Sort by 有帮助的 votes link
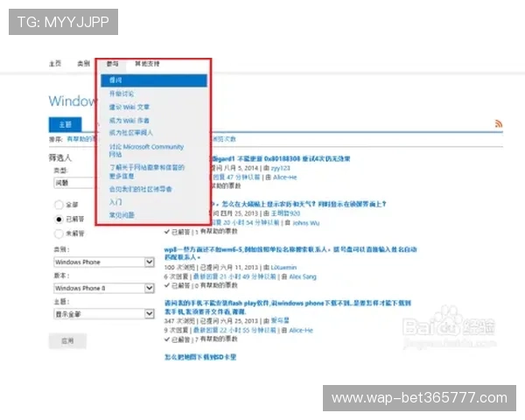 81,139
